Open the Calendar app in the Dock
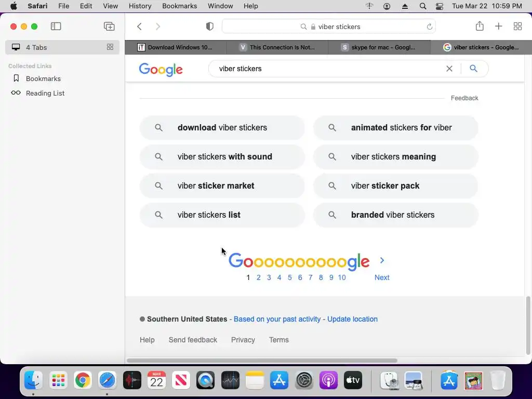The height and width of the screenshot is (399, 532). click(x=156, y=380)
